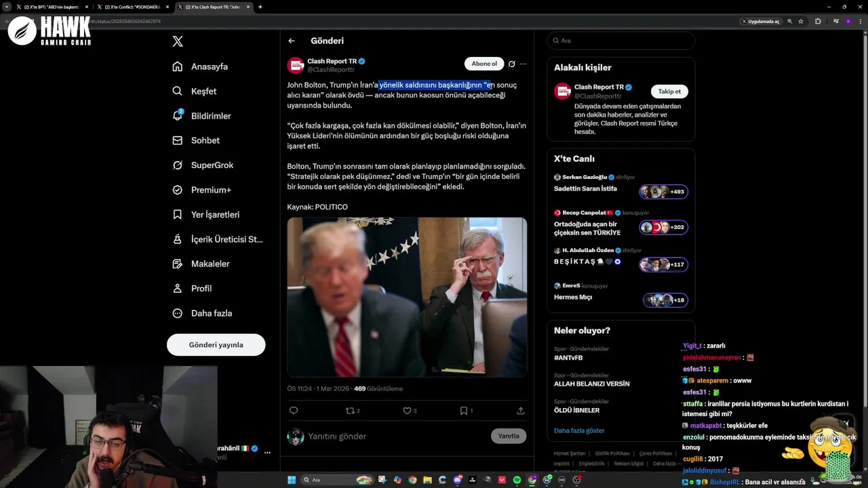Image resolution: width=868 pixels, height=488 pixels.
Task: Open Chrome from taskbar
Action: 412,480
